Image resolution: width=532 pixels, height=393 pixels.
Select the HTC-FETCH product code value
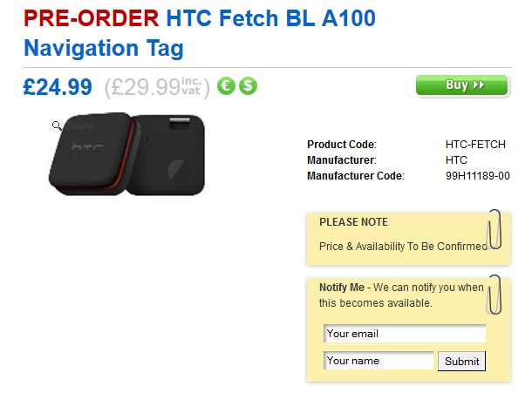(475, 145)
